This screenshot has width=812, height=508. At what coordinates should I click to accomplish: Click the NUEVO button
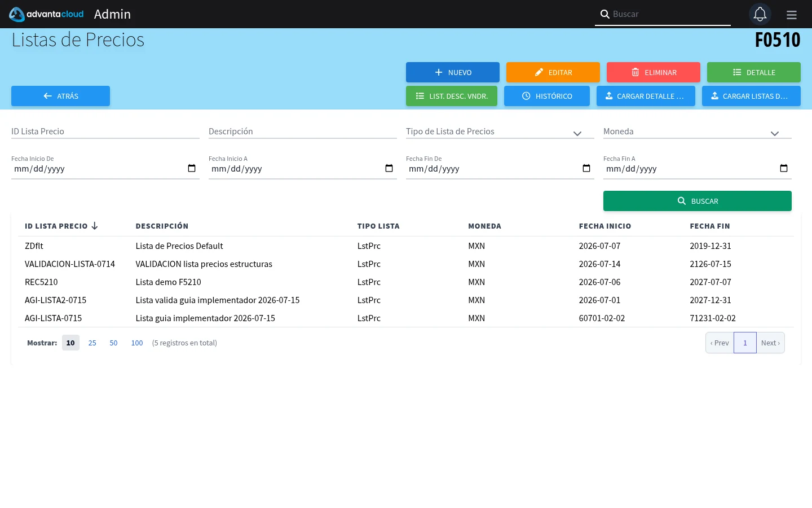[x=453, y=72]
